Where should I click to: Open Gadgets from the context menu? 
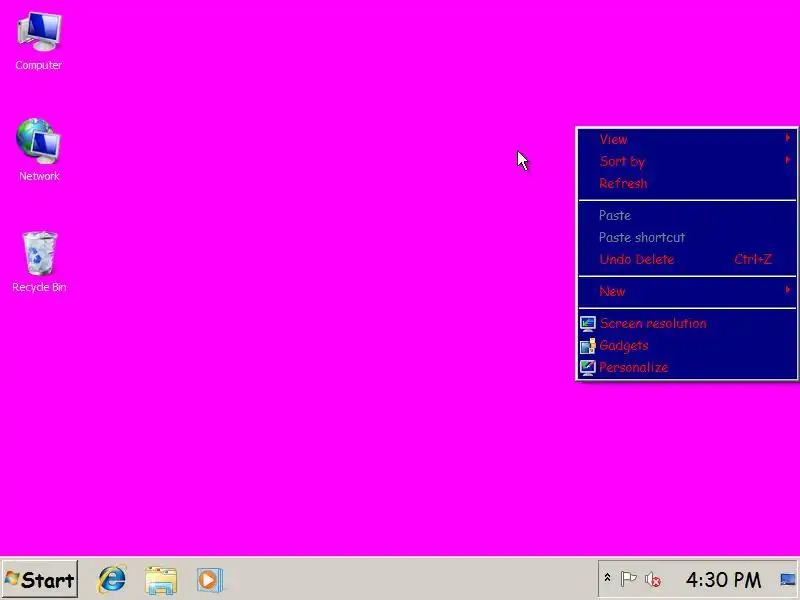pos(687,345)
